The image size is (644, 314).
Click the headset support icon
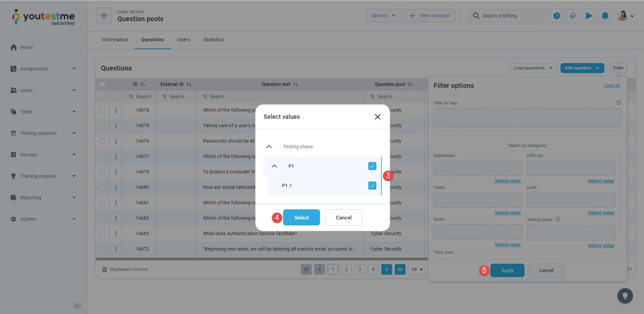pyautogui.click(x=573, y=16)
